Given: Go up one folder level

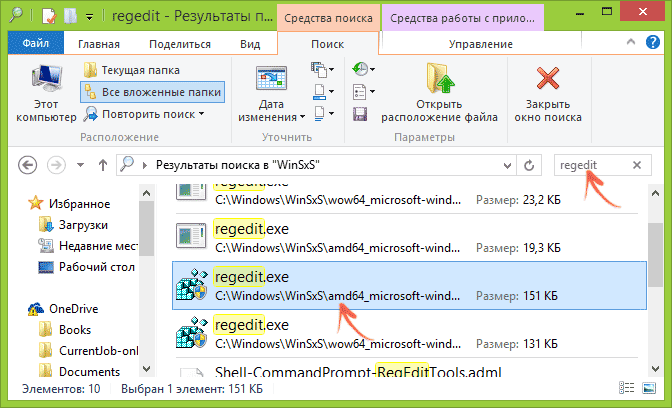Looking at the screenshot, I should (x=102, y=165).
